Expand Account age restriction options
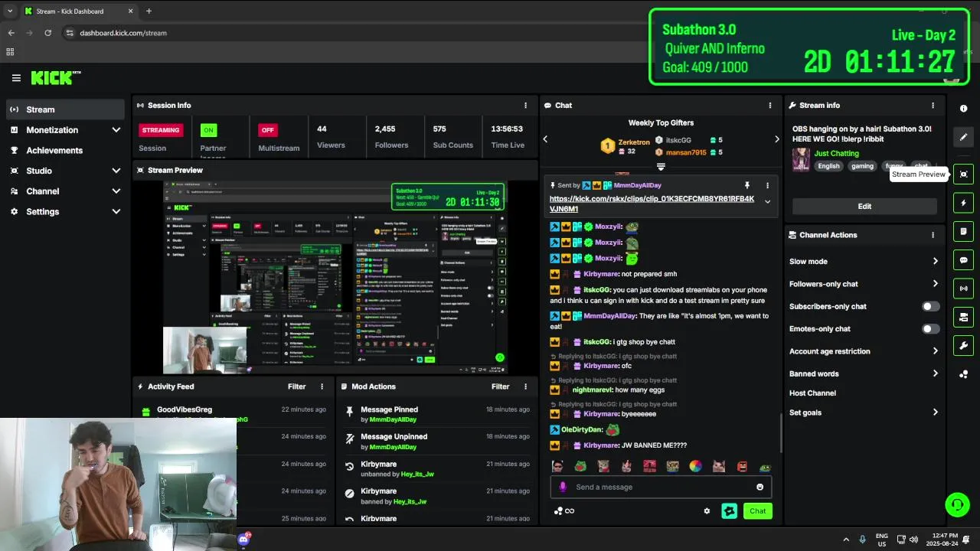The image size is (980, 551). point(935,351)
